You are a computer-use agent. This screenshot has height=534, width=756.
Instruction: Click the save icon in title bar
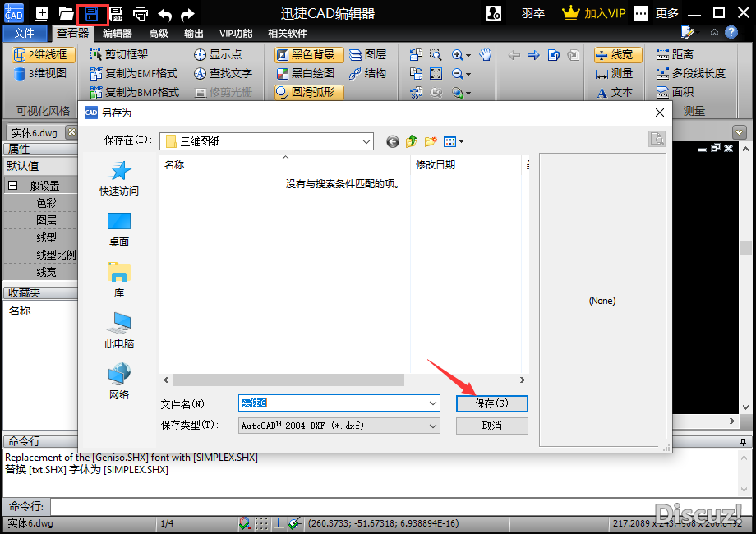click(92, 13)
